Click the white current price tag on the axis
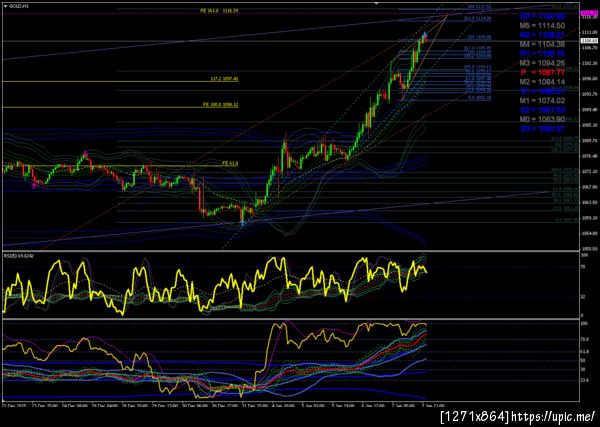 (x=590, y=41)
